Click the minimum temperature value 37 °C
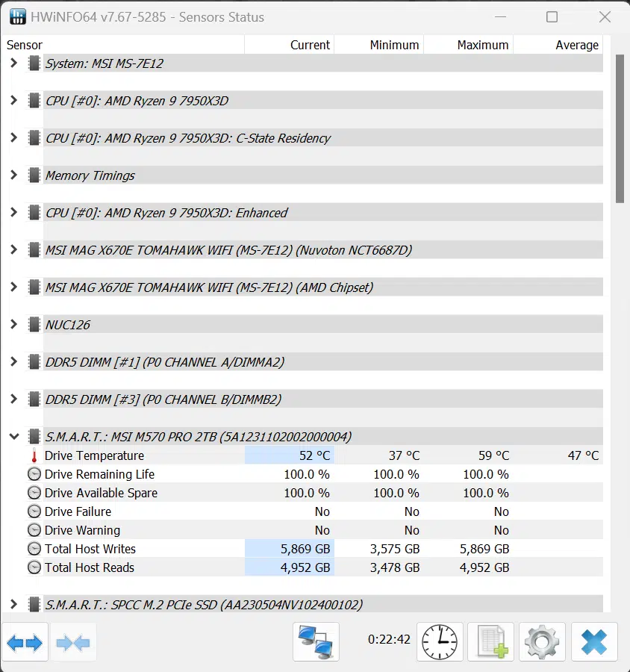Screen dimensions: 630x672 point(404,455)
